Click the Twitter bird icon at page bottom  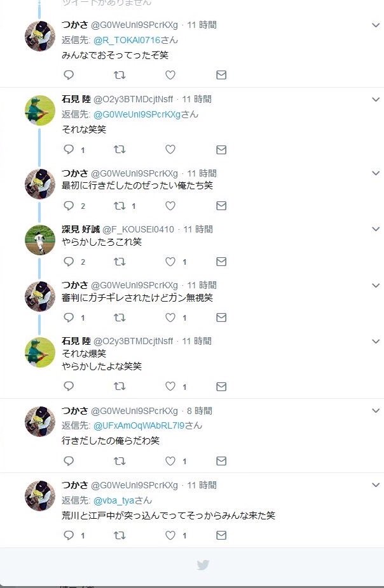point(203,565)
